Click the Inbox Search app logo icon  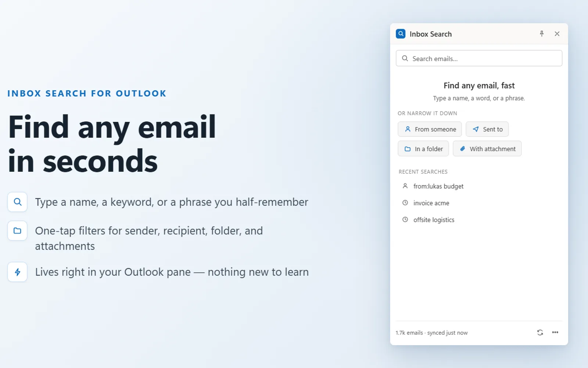[x=401, y=34]
